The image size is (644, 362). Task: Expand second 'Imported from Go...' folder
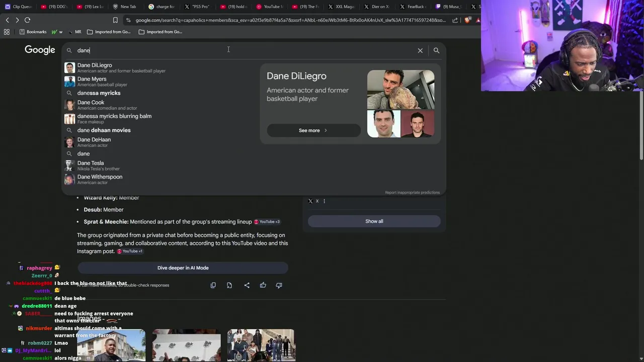click(160, 32)
